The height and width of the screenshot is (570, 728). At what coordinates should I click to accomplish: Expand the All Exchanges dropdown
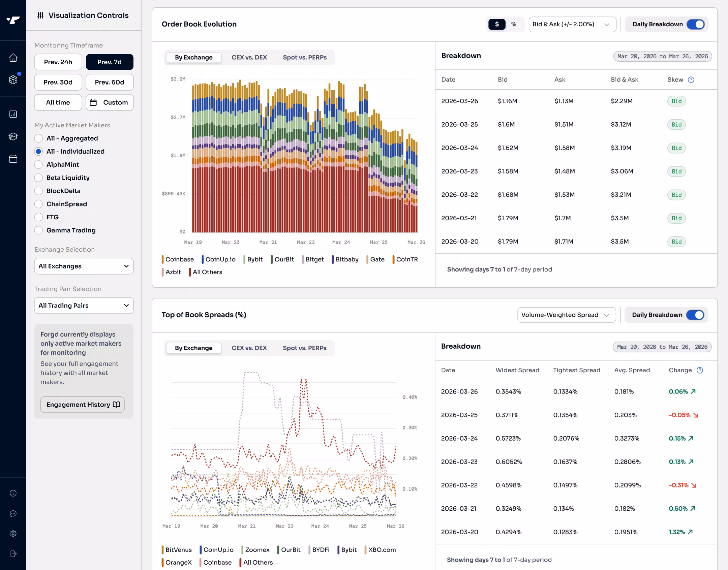pyautogui.click(x=84, y=266)
